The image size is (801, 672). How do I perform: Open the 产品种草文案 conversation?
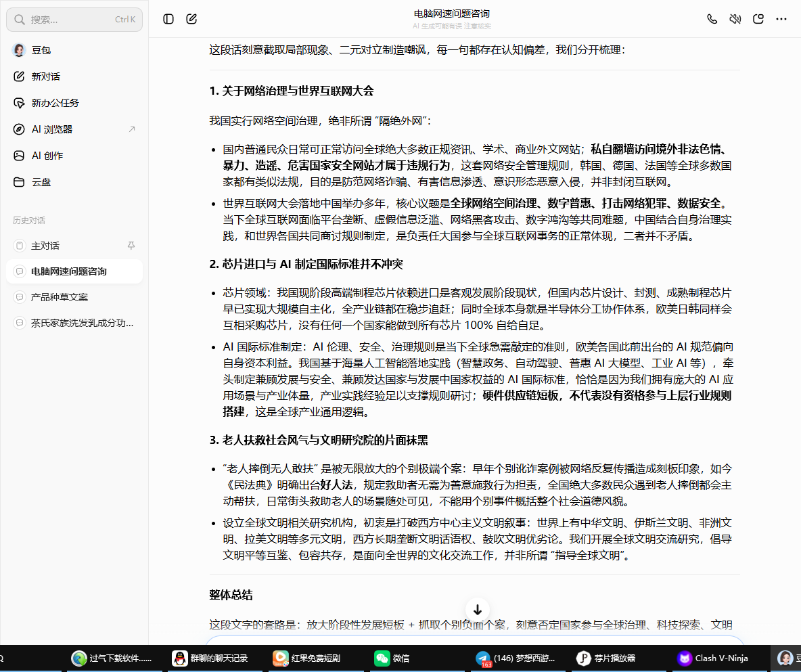point(74,297)
